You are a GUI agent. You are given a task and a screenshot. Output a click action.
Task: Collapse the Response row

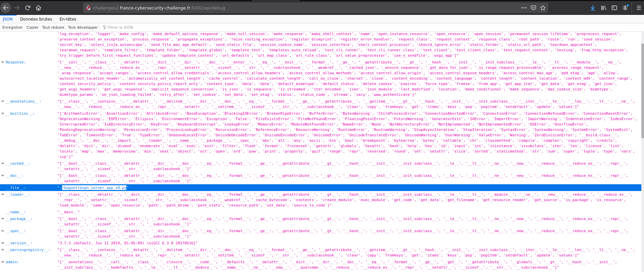coord(3,62)
